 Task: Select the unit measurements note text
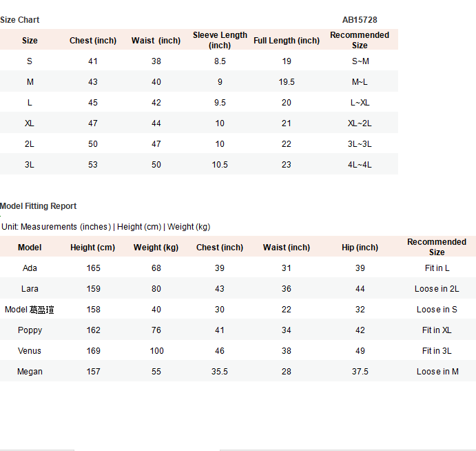tap(105, 227)
